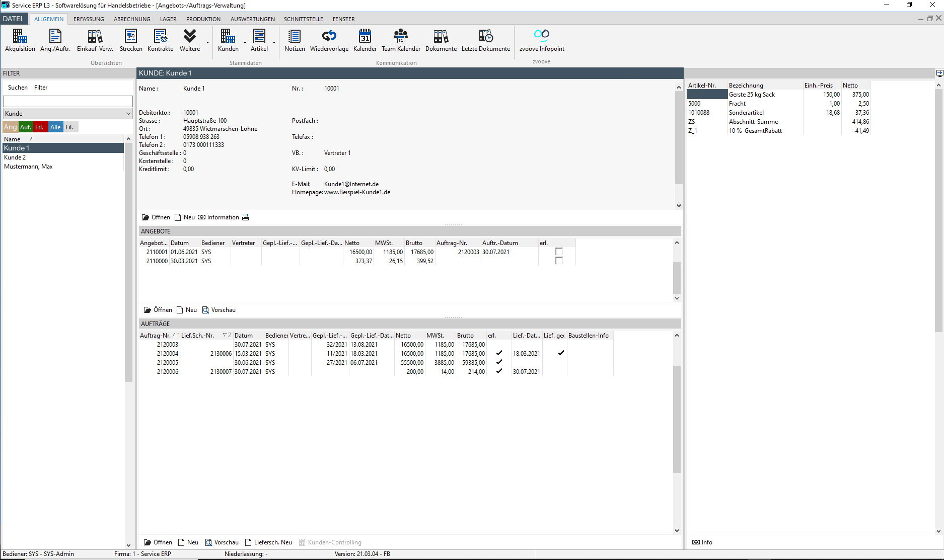944x560 pixels.
Task: Expand the Kunden dropdown arrow
Action: (245, 42)
